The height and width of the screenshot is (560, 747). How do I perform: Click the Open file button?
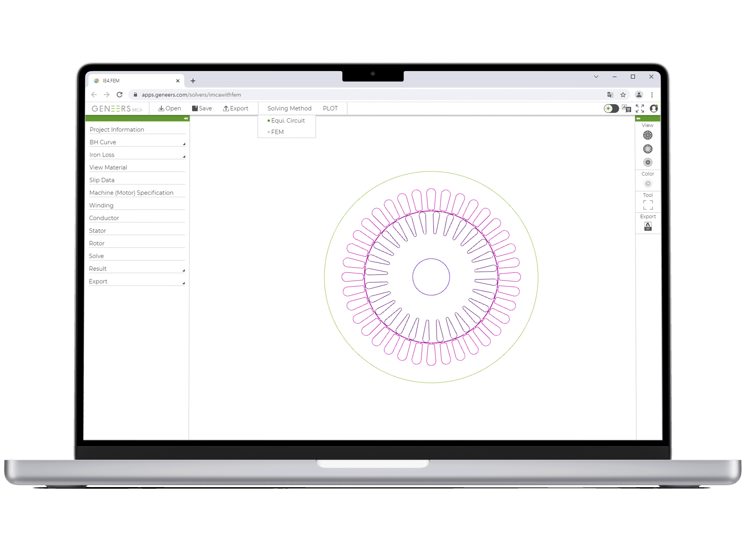(170, 108)
